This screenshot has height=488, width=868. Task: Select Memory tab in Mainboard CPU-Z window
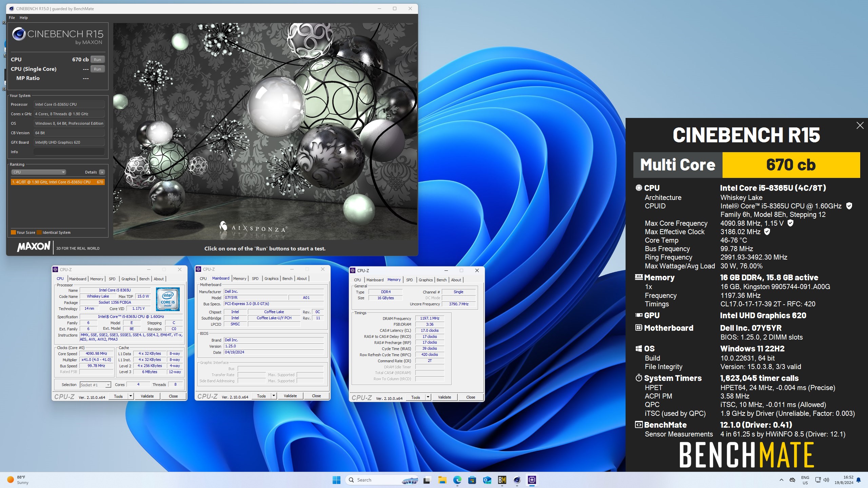click(239, 279)
